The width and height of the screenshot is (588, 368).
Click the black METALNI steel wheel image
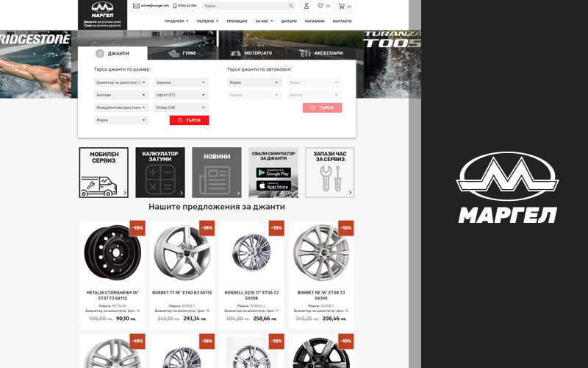tap(112, 253)
